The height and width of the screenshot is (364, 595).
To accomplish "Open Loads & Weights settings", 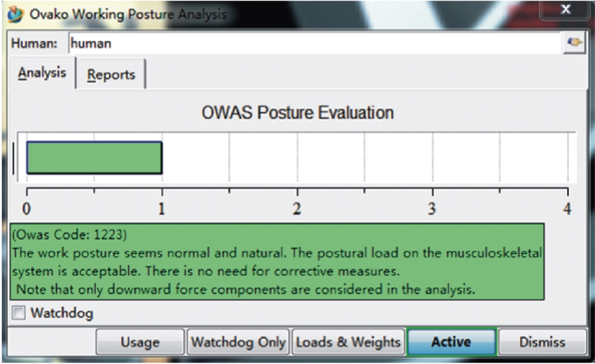I will [x=347, y=342].
